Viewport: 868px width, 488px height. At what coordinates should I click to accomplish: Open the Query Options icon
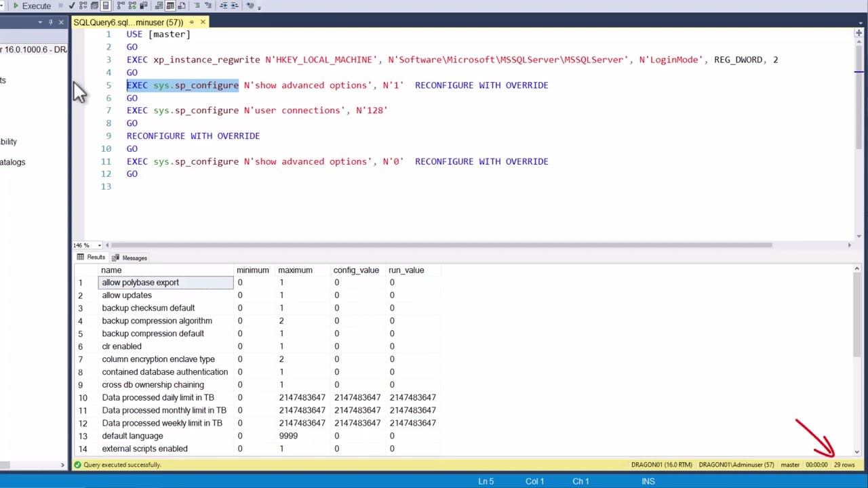tap(94, 5)
